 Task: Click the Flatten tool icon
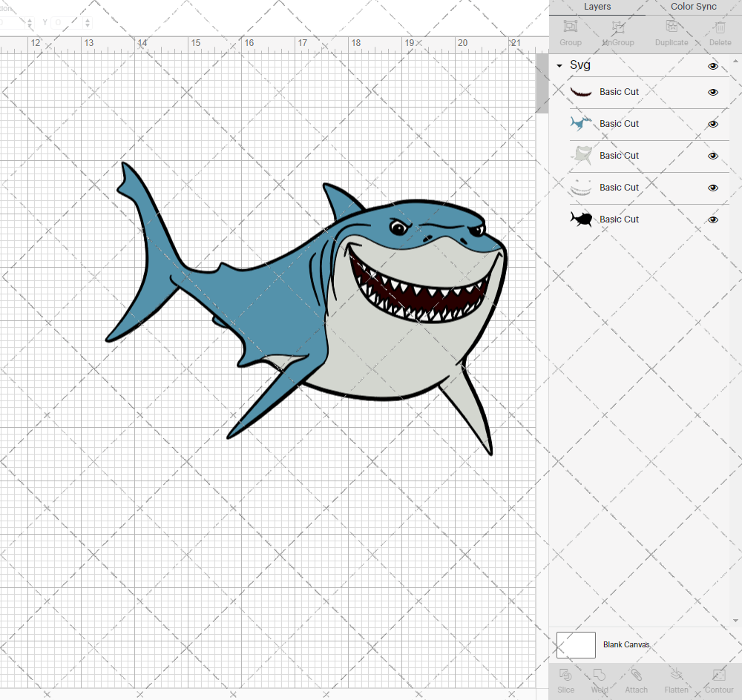[676, 675]
